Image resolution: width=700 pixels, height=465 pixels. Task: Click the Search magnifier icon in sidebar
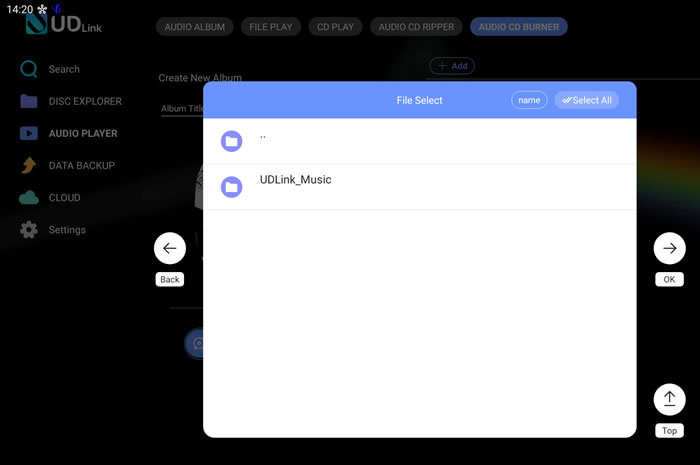pos(29,69)
